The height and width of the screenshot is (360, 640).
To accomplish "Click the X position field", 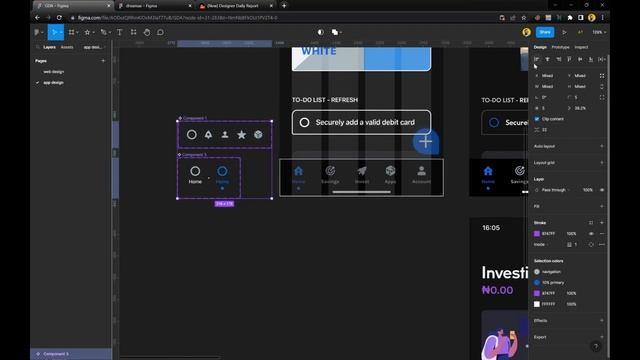I will [548, 76].
